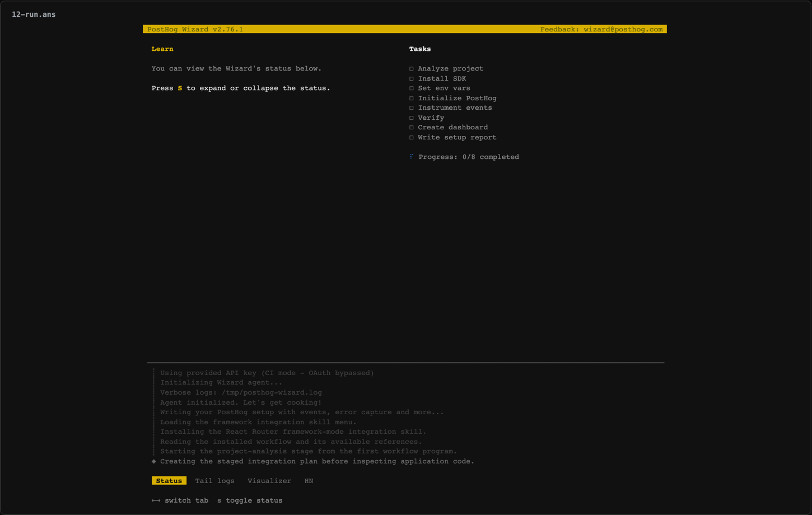Click the diamond marker before Creating the staged
This screenshot has height=515, width=812.
pyautogui.click(x=154, y=461)
